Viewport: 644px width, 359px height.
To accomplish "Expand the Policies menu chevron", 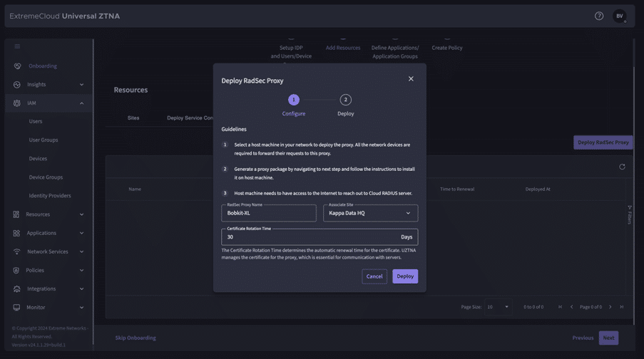I will point(81,271).
